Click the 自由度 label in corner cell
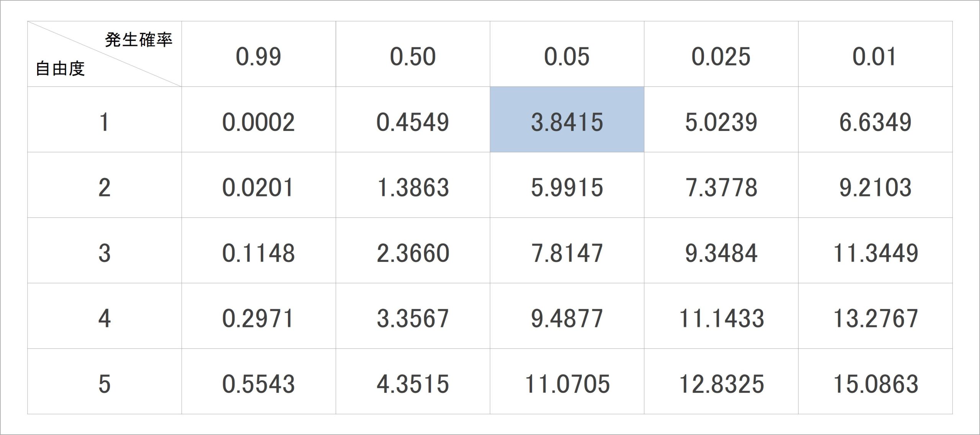The image size is (980, 435). coord(60,69)
